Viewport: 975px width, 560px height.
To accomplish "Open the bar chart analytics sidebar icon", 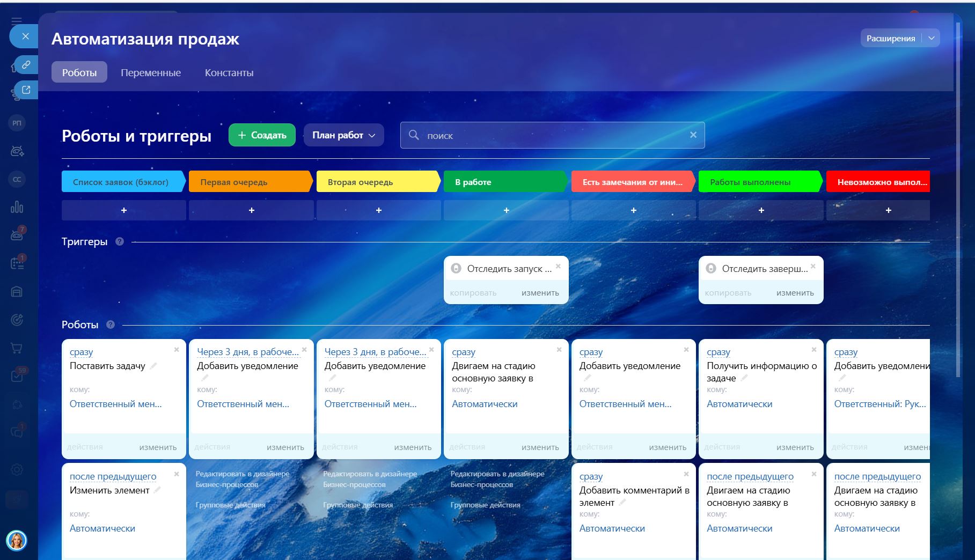I will 17,207.
